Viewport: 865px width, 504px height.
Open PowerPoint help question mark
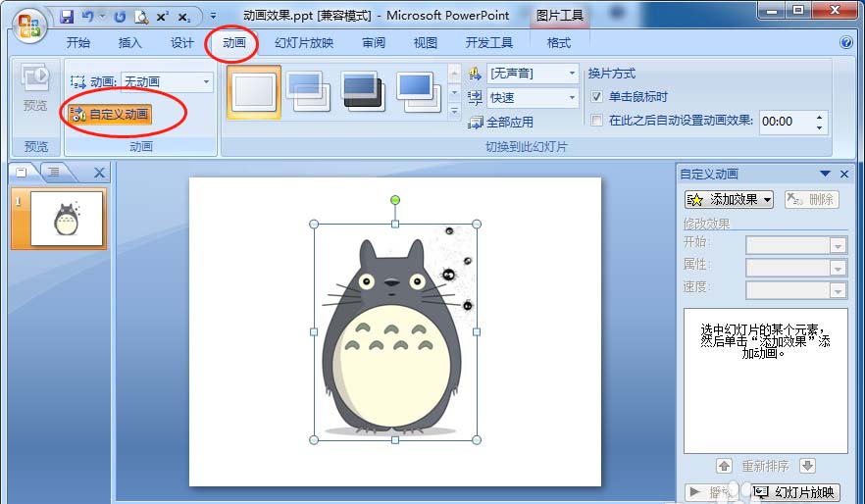click(x=846, y=42)
